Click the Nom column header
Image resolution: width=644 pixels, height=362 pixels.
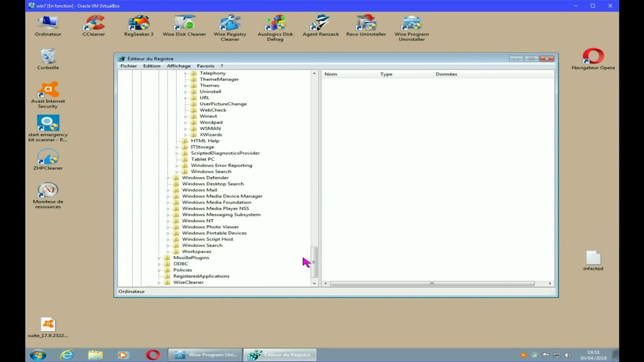click(331, 74)
